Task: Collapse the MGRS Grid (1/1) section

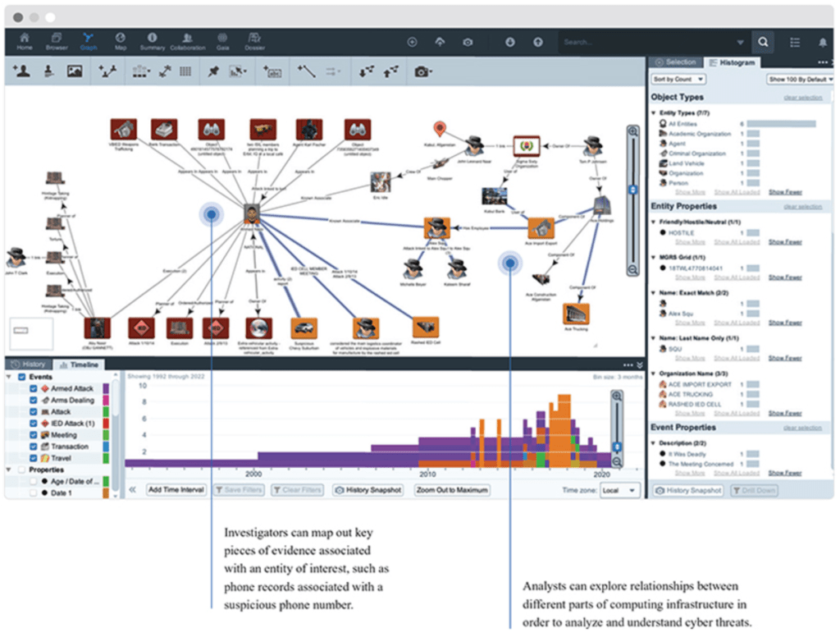Action: pos(654,258)
